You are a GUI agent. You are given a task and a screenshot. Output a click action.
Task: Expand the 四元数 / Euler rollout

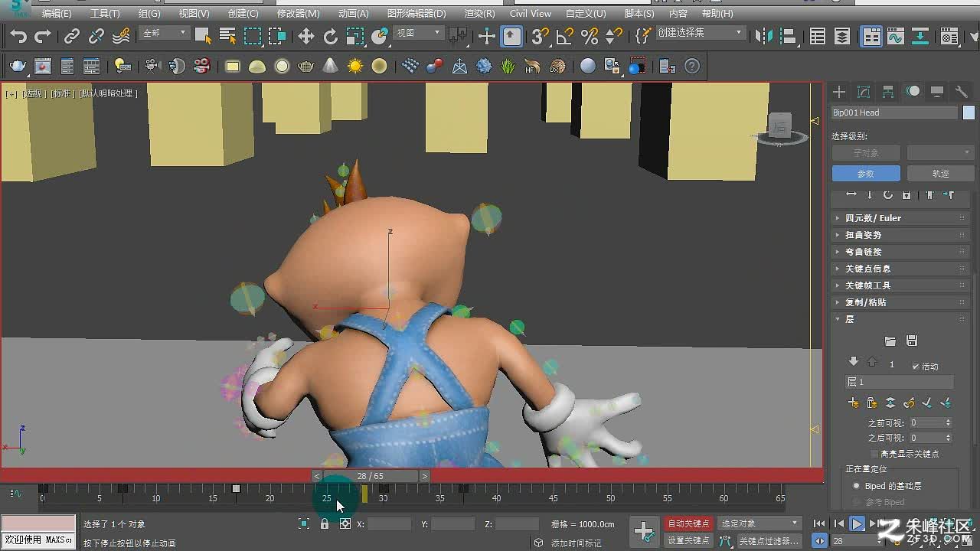tap(900, 218)
